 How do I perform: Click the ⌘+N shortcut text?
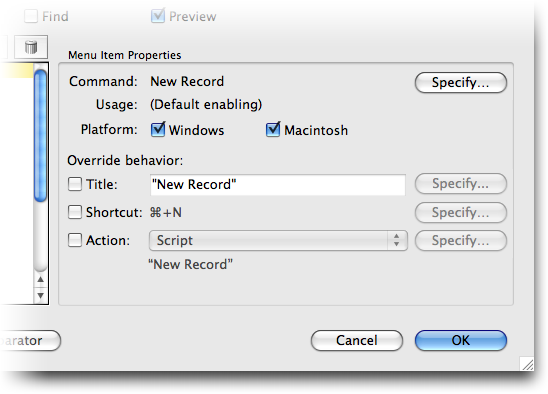click(166, 213)
